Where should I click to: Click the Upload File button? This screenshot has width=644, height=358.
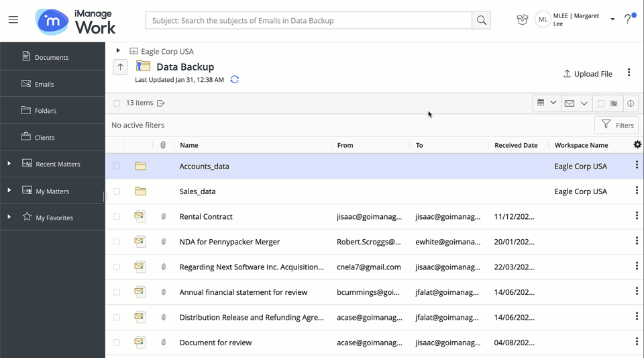click(588, 74)
